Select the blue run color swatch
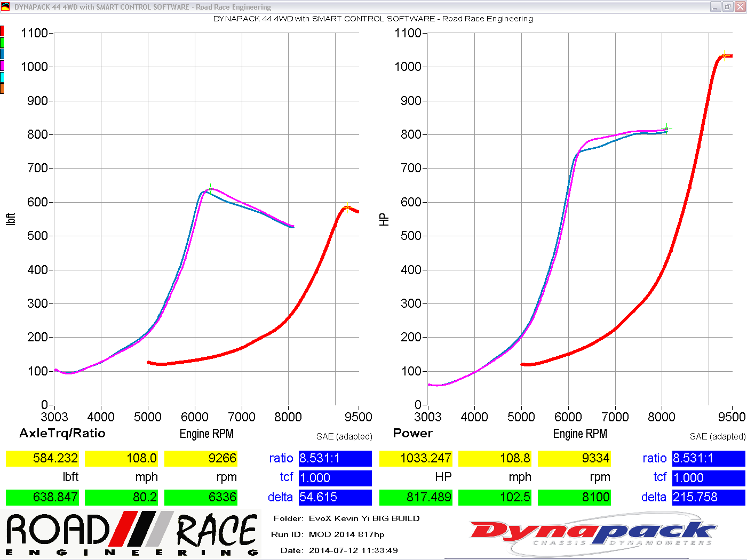 2,54
